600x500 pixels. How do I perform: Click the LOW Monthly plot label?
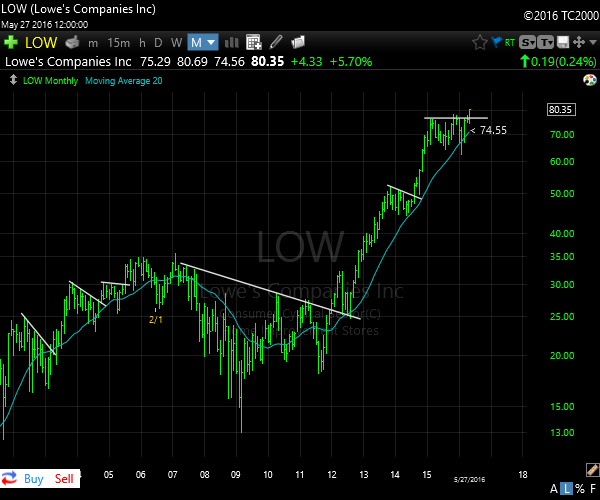(x=51, y=81)
